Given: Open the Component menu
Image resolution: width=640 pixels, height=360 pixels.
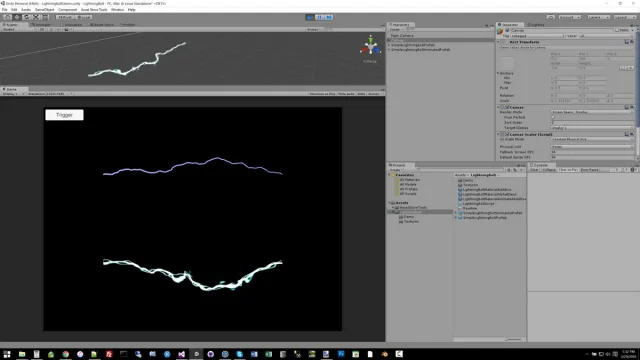Looking at the screenshot, I should tap(67, 9).
